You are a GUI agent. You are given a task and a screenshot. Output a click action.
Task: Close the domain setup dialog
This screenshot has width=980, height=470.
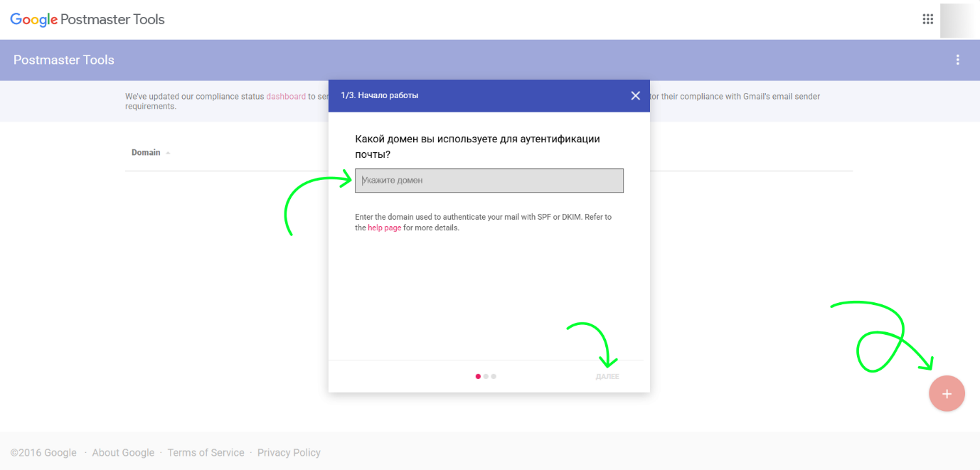[635, 95]
